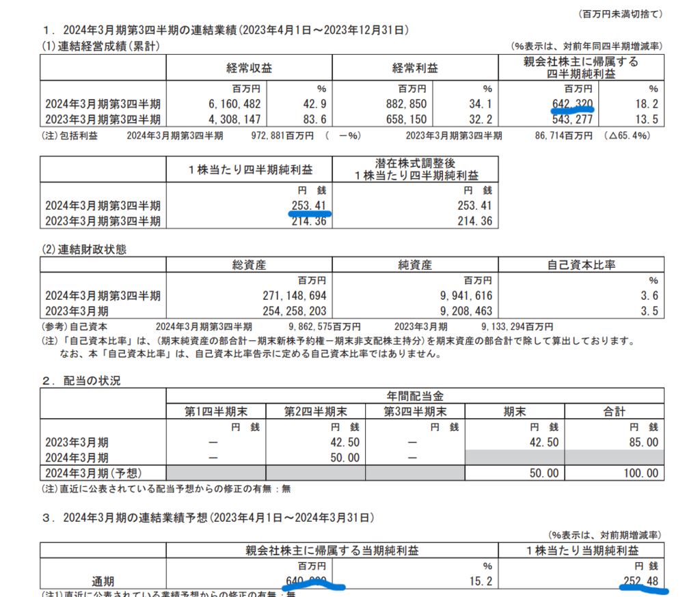The height and width of the screenshot is (597, 700).
Task: Click the header "親会社株主に帰属する当期純利益"
Action: click(332, 551)
